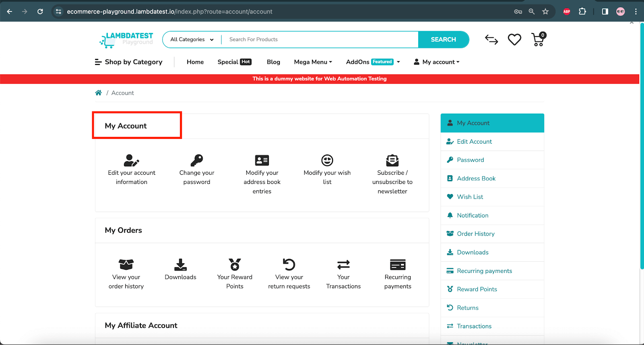Open Order History in the sidebar
644x345 pixels.
492,234
